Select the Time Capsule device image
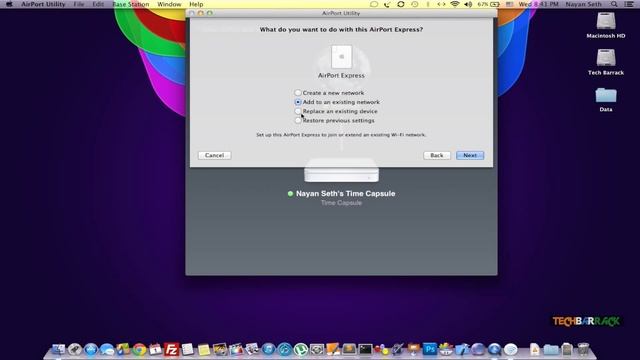Screen dimensions: 640x360 coord(341,171)
